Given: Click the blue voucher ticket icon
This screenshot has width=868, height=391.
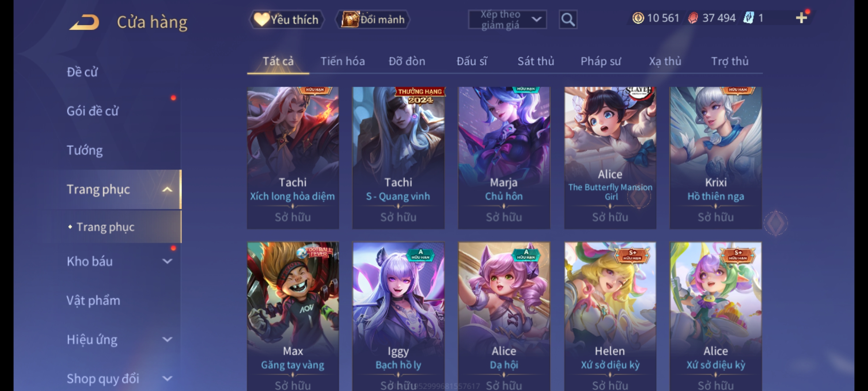Looking at the screenshot, I should click(x=748, y=18).
